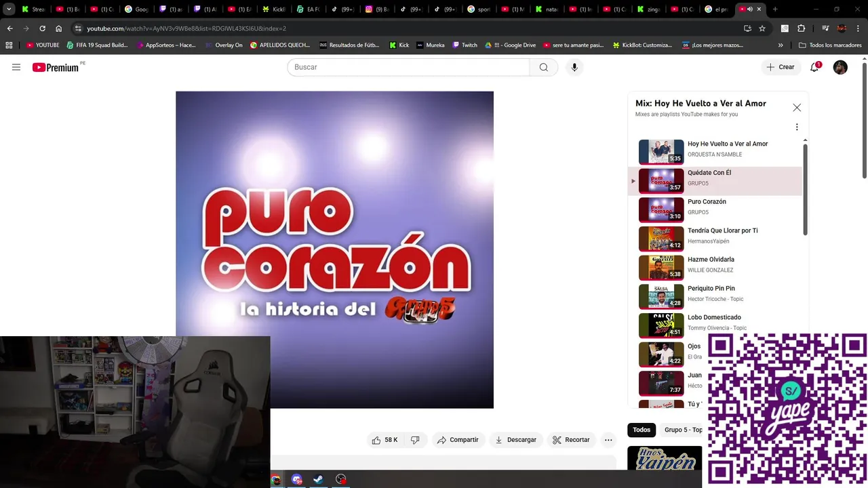Reload the YouTube page
Screen dimensions: 868x488
pos(42,28)
